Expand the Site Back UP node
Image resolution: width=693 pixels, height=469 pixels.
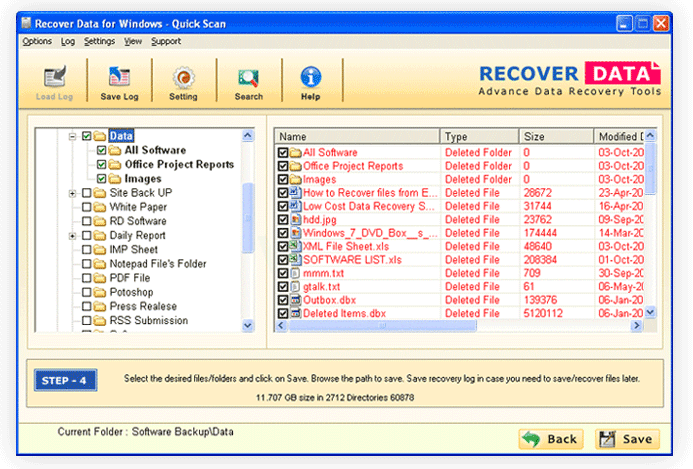[x=72, y=193]
